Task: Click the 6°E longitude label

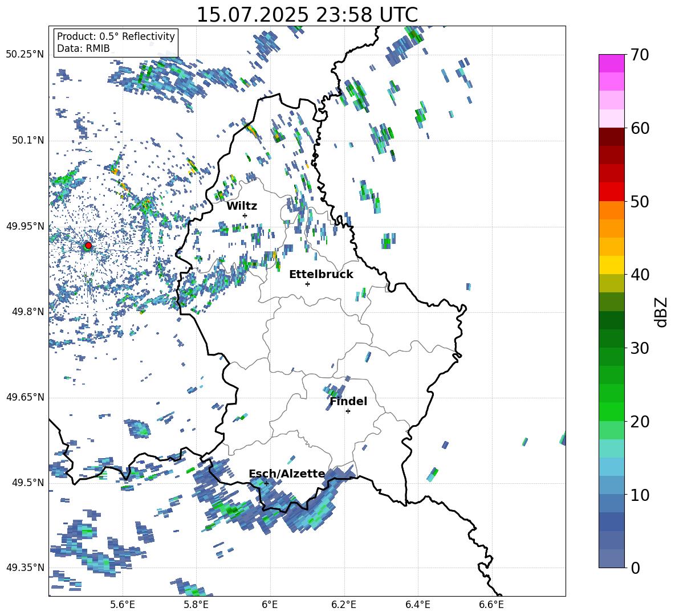Action: point(270,605)
